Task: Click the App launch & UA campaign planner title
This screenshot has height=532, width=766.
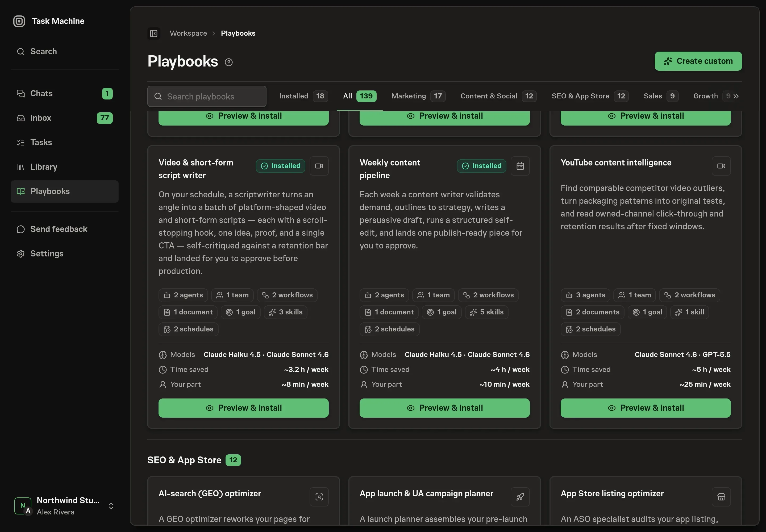Action: (426, 494)
